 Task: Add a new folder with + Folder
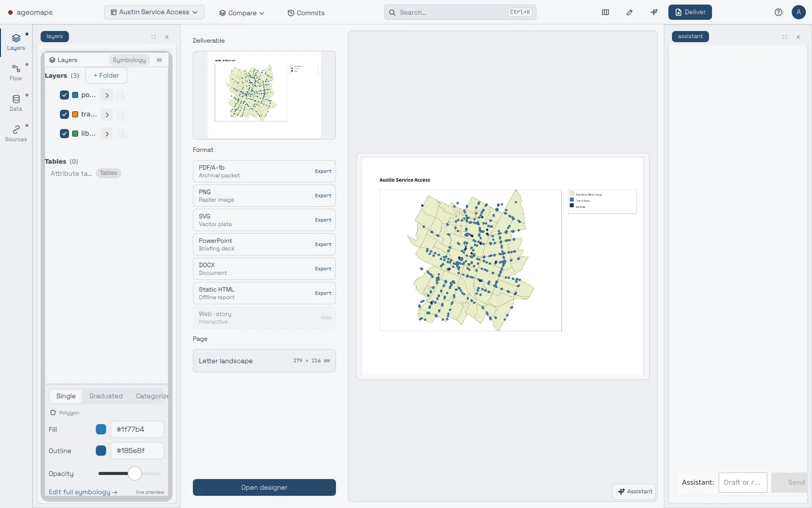coord(106,76)
